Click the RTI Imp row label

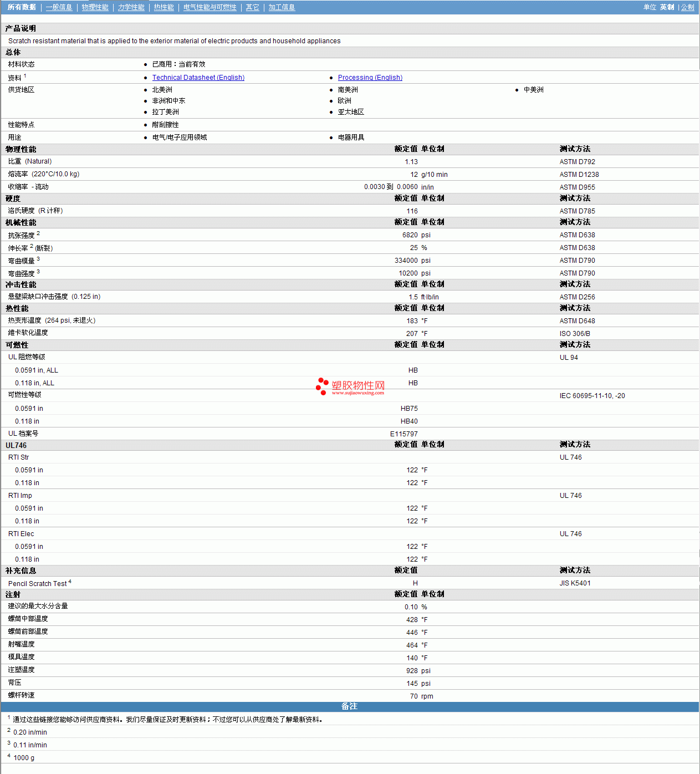click(21, 496)
